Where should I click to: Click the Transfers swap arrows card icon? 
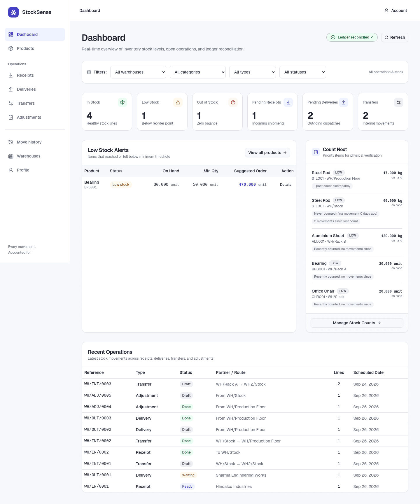pyautogui.click(x=399, y=102)
